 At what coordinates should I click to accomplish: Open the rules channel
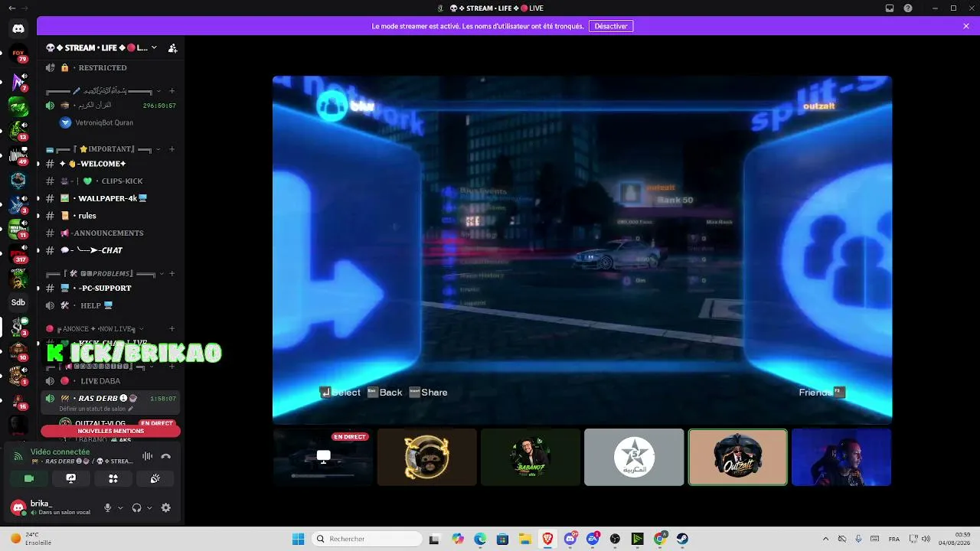pyautogui.click(x=111, y=216)
